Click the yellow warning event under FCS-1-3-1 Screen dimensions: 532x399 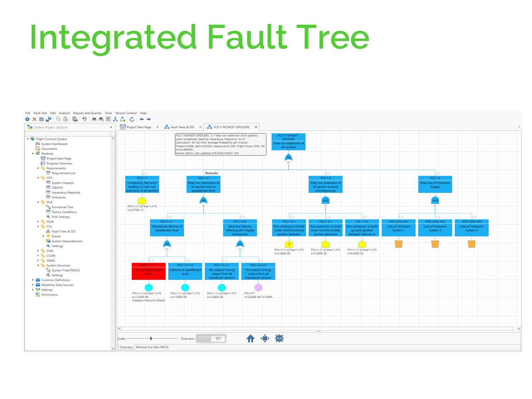[x=289, y=244]
